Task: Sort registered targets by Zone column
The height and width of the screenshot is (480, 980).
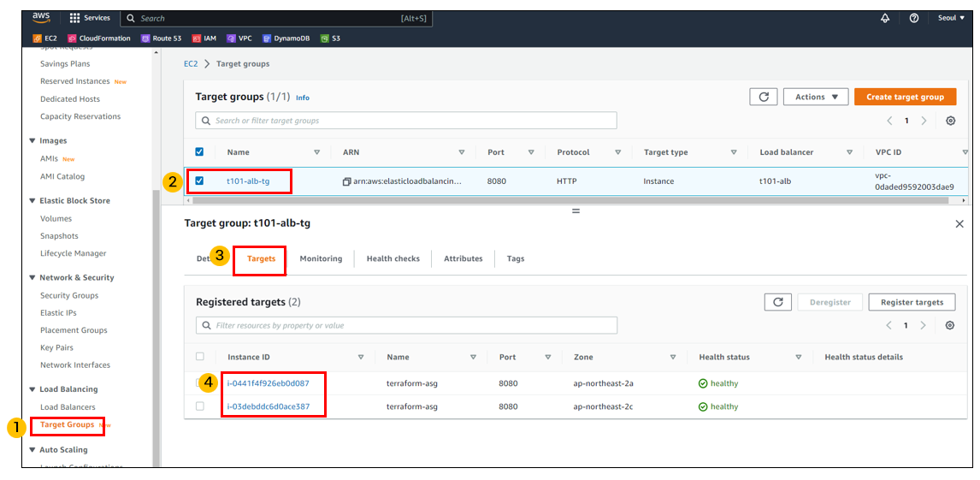Action: [x=673, y=357]
